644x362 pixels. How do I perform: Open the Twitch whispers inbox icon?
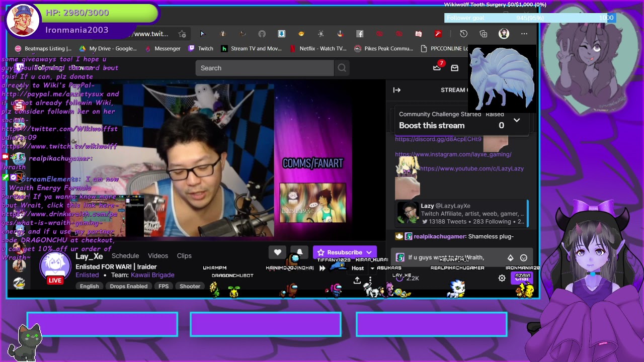pos(455,68)
